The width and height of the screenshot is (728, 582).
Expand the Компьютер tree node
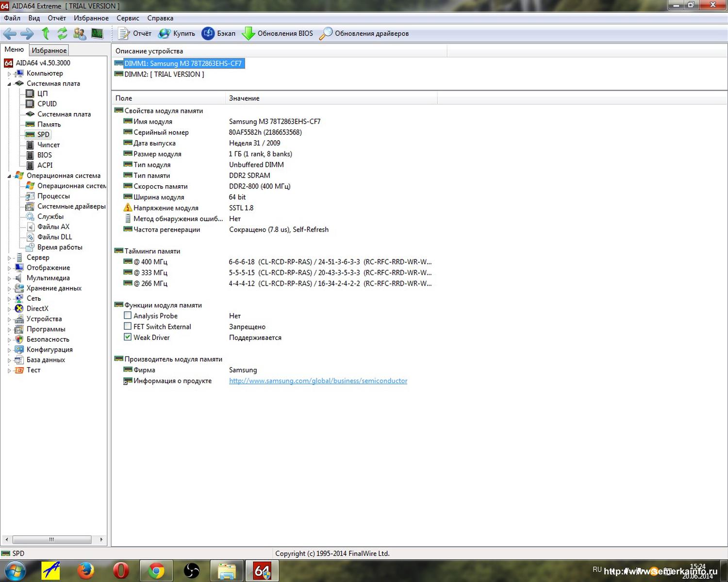[x=9, y=74]
